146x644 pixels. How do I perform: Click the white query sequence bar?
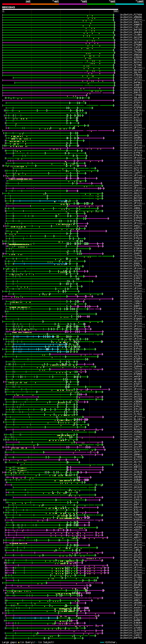pyautogui.click(x=60, y=10)
